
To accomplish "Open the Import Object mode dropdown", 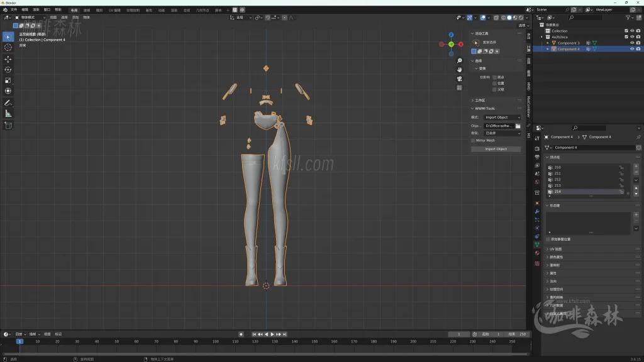I will [502, 118].
